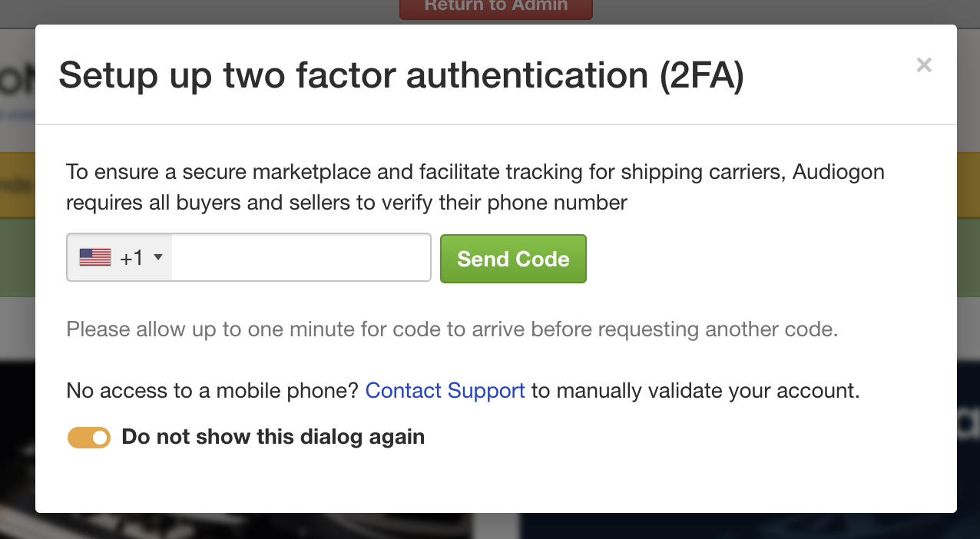Toggle the Do not show again switch
Screen dimensions: 980x539
click(89, 438)
